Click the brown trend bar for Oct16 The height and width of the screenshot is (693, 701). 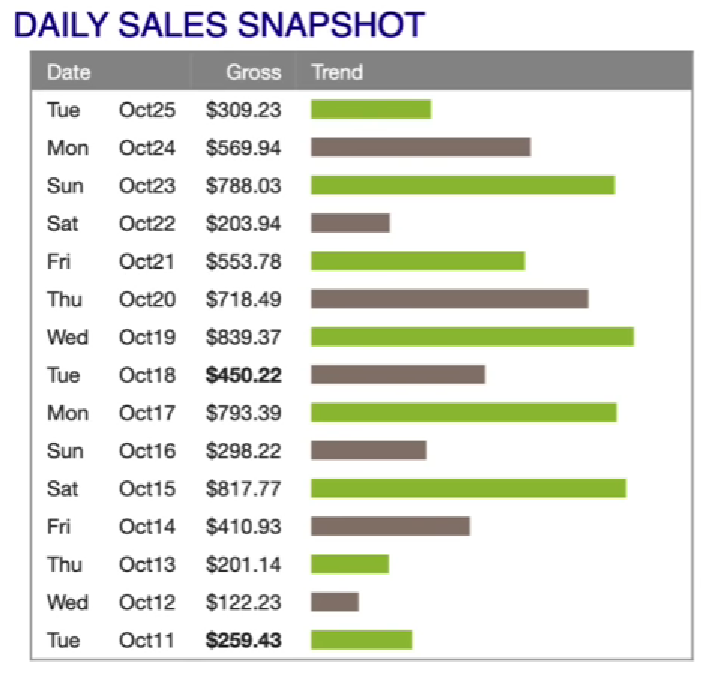tap(368, 450)
